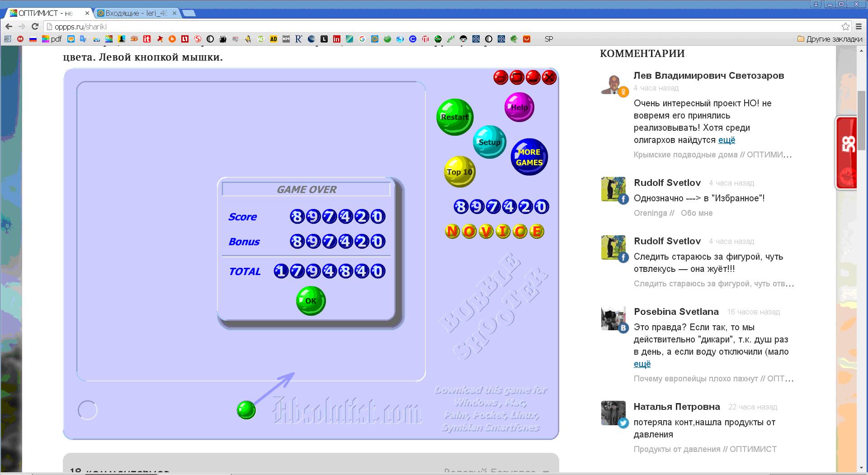
Task: Close the game with the red X bubble
Action: [549, 77]
